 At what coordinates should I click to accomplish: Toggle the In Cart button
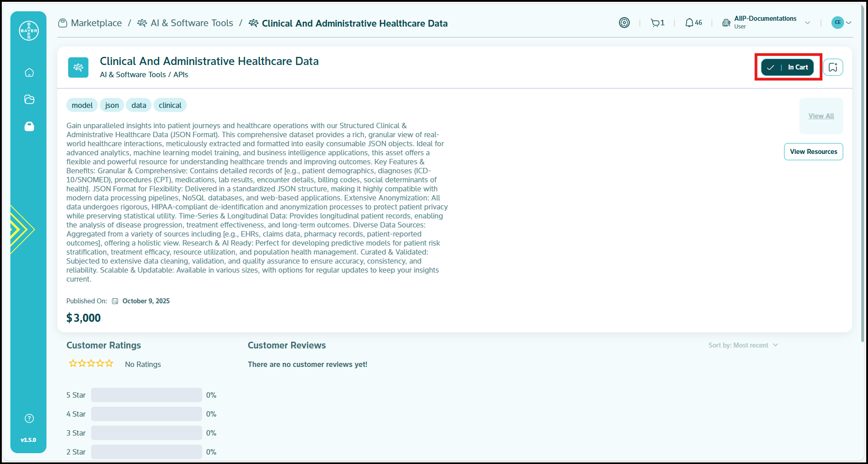(787, 67)
